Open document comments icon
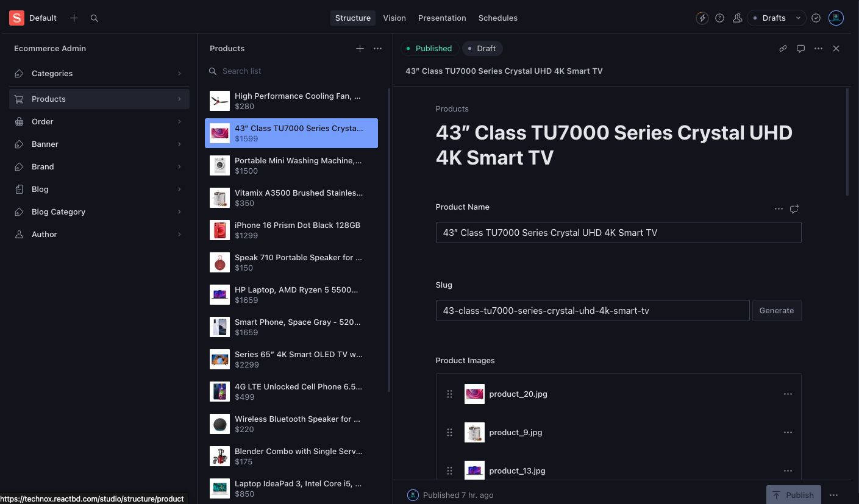The image size is (859, 504). [801, 48]
